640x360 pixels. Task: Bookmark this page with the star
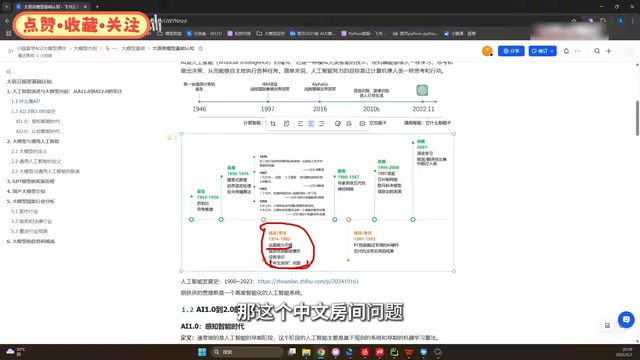click(x=574, y=21)
